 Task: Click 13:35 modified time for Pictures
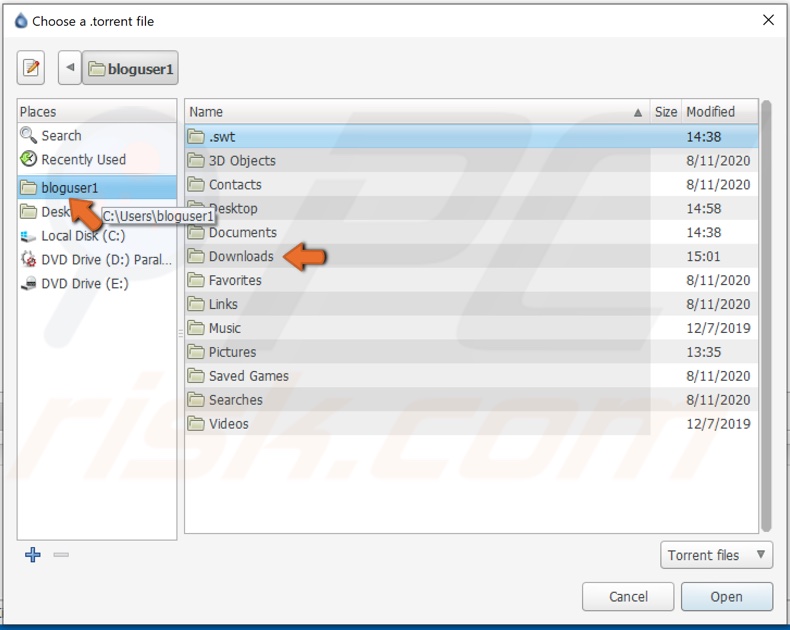point(703,352)
